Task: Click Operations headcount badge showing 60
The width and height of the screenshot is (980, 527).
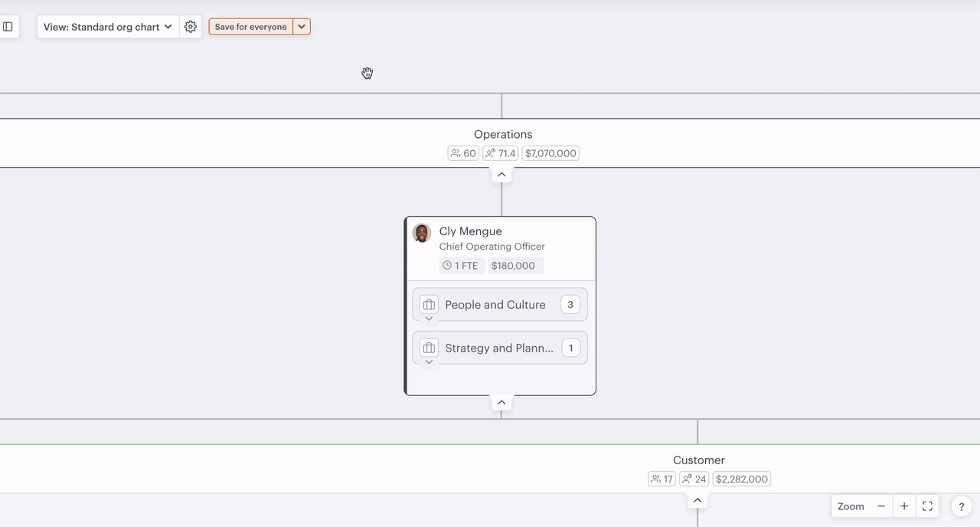Action: tap(463, 153)
